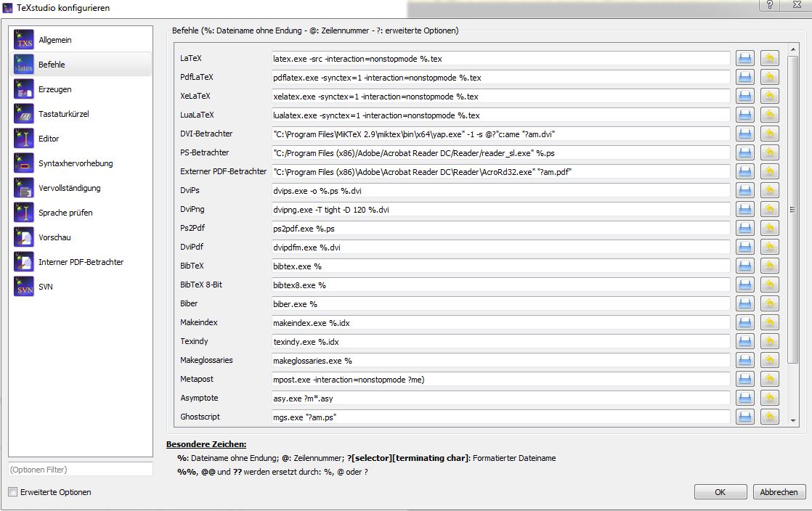
Task: Click the LuaLaTeX command field
Action: pos(500,115)
